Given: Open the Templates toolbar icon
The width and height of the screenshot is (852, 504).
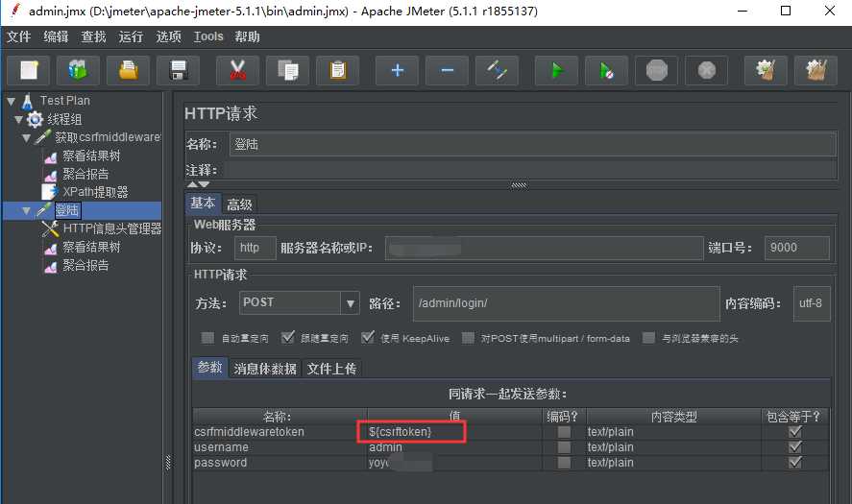Looking at the screenshot, I should (x=78, y=71).
